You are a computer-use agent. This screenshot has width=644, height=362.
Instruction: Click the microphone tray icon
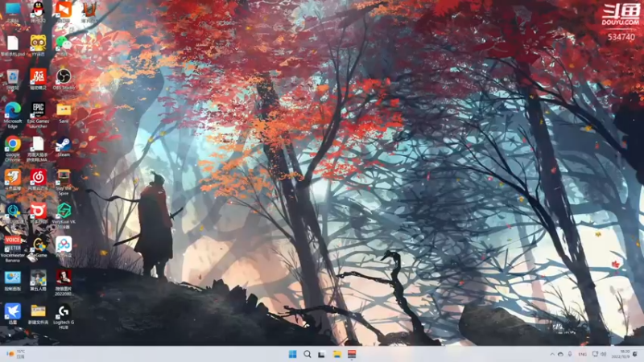point(570,354)
